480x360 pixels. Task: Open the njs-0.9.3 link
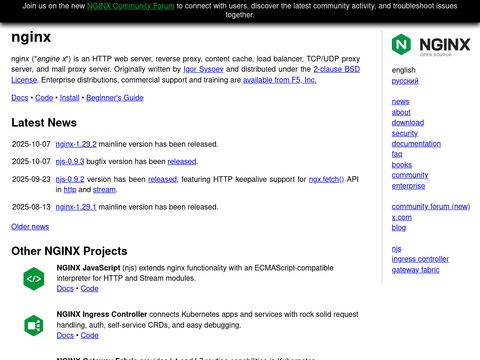coord(70,161)
